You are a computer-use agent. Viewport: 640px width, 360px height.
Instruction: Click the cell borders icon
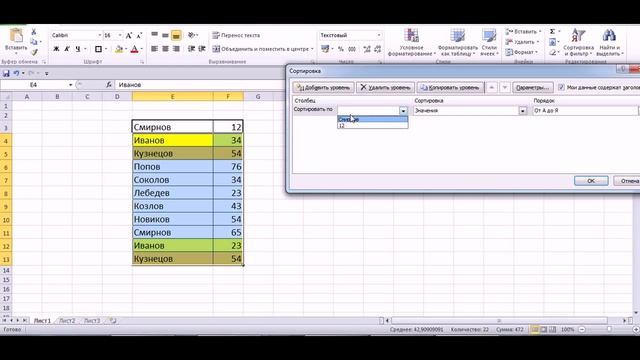[x=98, y=49]
